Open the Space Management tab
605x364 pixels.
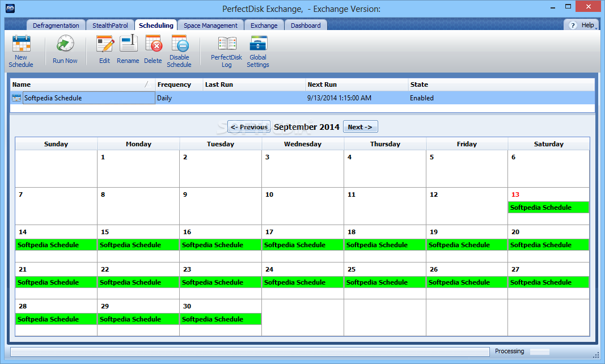click(211, 25)
